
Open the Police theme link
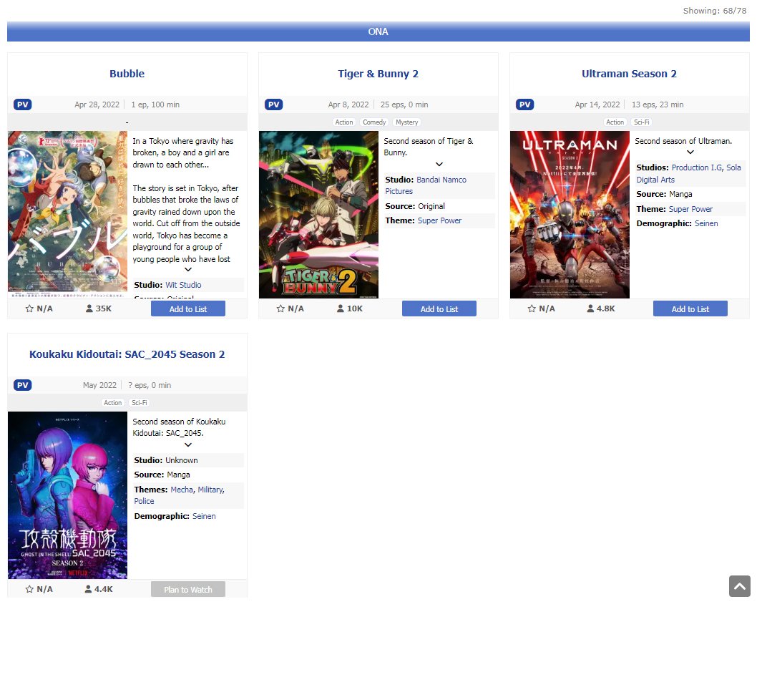click(144, 502)
